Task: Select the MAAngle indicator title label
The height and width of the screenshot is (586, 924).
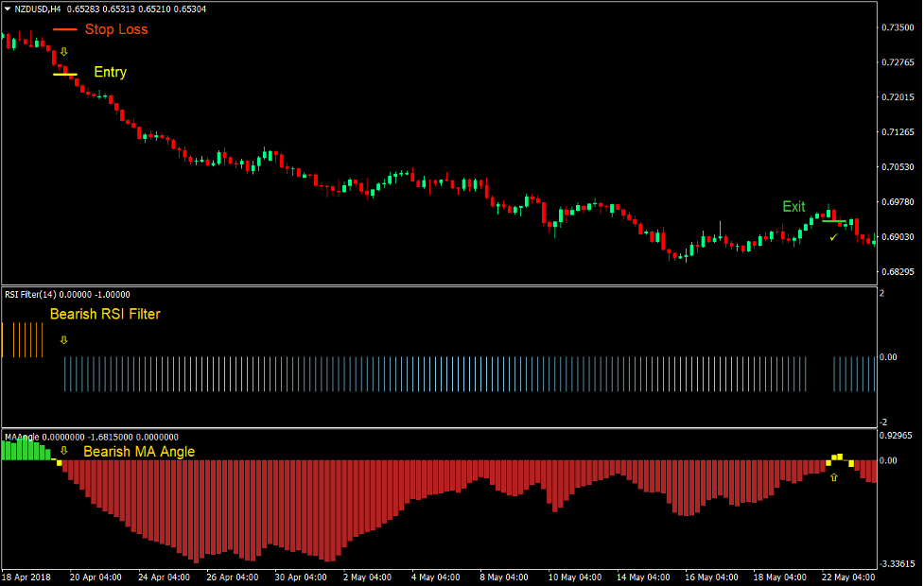Action: click(21, 437)
